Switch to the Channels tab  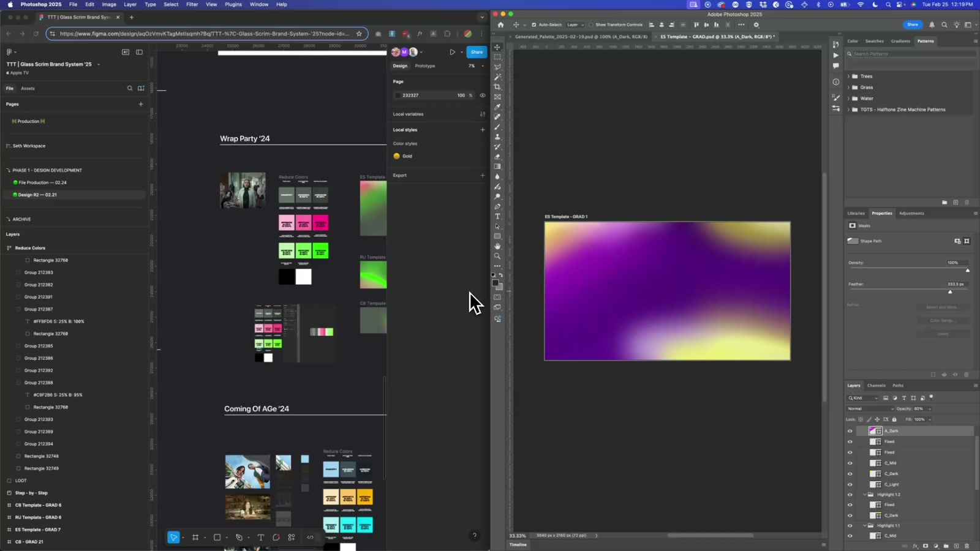point(876,386)
